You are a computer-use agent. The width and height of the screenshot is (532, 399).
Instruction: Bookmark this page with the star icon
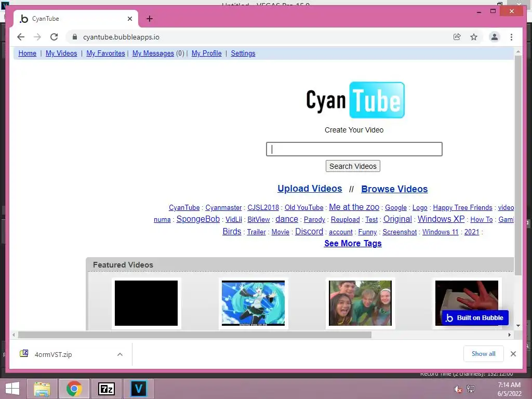pos(474,37)
